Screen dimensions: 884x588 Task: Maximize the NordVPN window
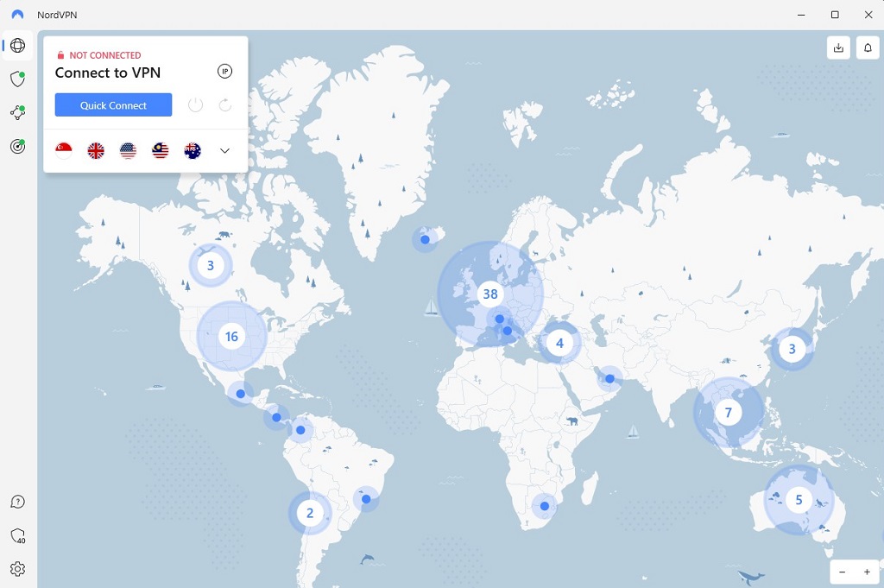pyautogui.click(x=835, y=15)
